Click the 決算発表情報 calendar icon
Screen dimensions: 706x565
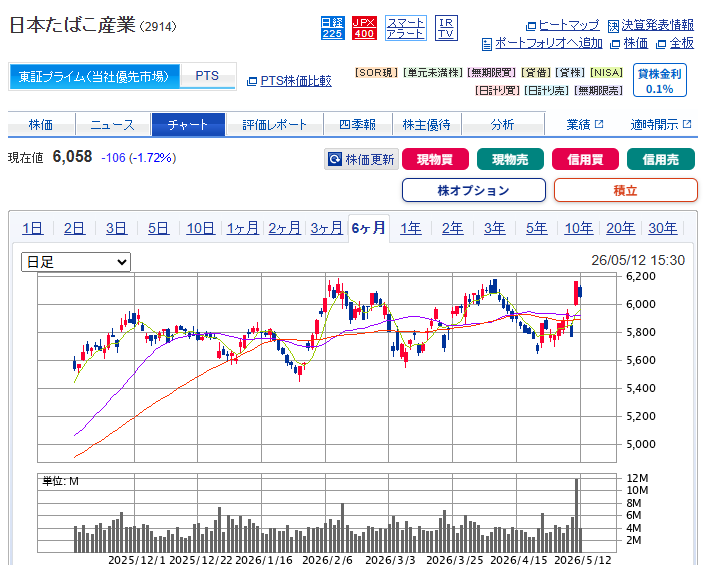pos(613,26)
